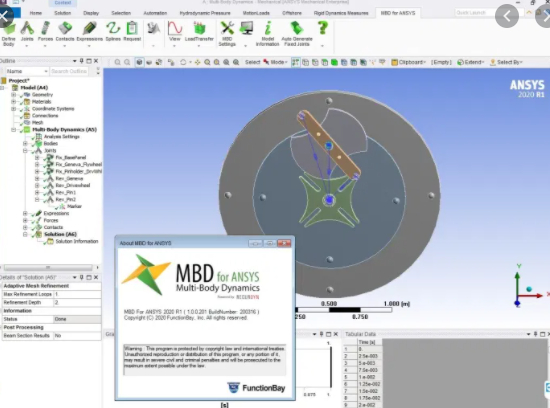Expand the Materials tree node
The width and height of the screenshot is (550, 408).
[13, 102]
